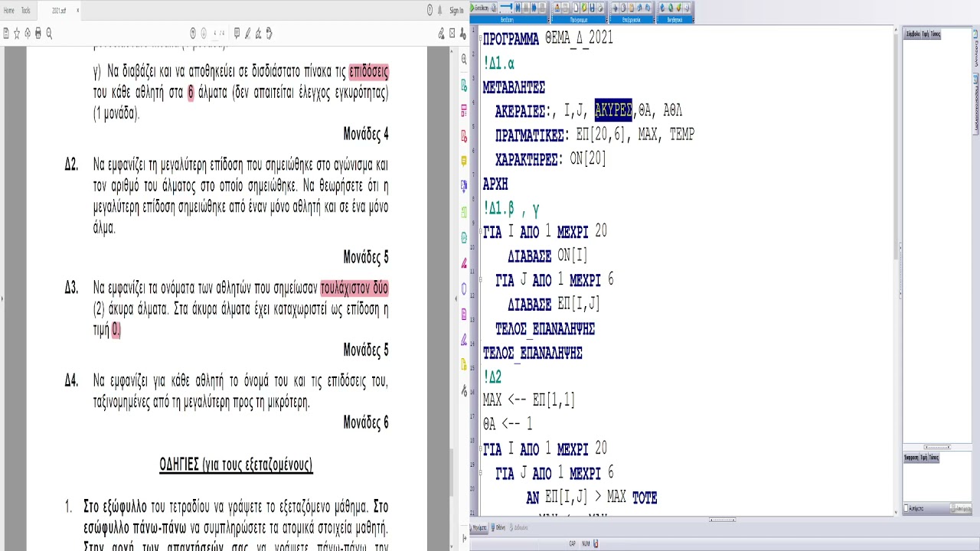This screenshot has width=980, height=551.
Task: Click the syntax check icon in Βοηθητικά toolbar
Action: 678,8
